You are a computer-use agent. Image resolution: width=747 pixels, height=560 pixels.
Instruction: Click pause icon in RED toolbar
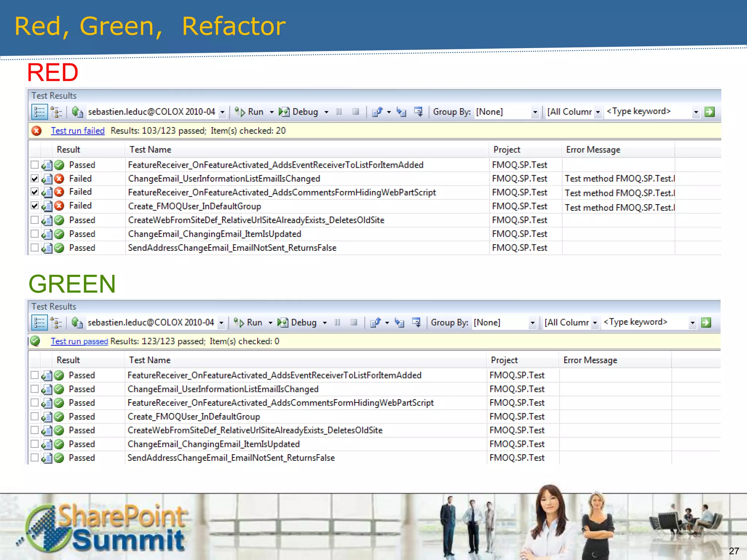[x=339, y=112]
